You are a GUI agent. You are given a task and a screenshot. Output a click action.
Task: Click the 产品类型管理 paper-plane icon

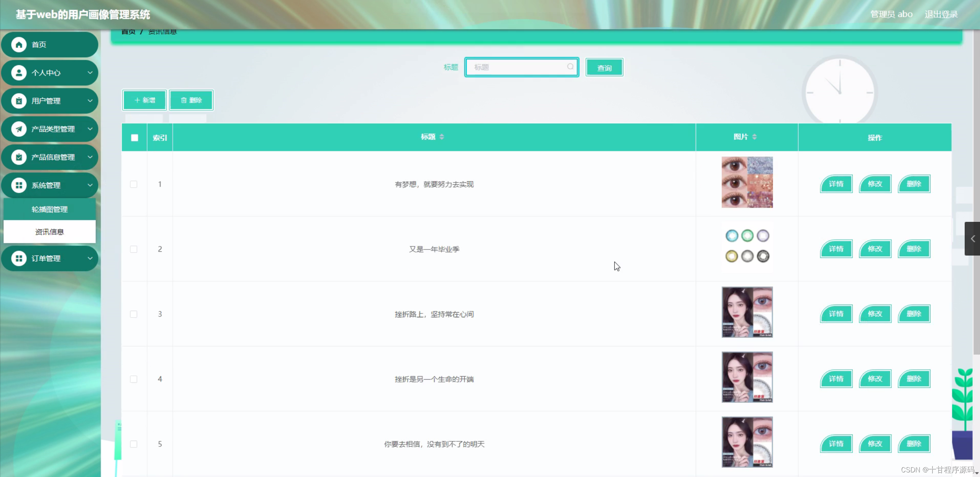point(18,129)
